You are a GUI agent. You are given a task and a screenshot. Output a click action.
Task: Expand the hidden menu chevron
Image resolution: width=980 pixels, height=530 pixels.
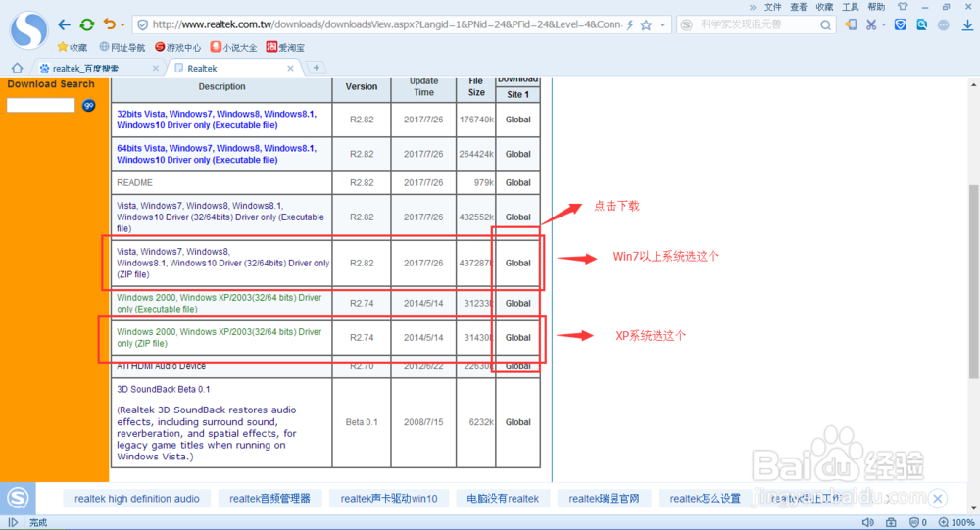753,7
